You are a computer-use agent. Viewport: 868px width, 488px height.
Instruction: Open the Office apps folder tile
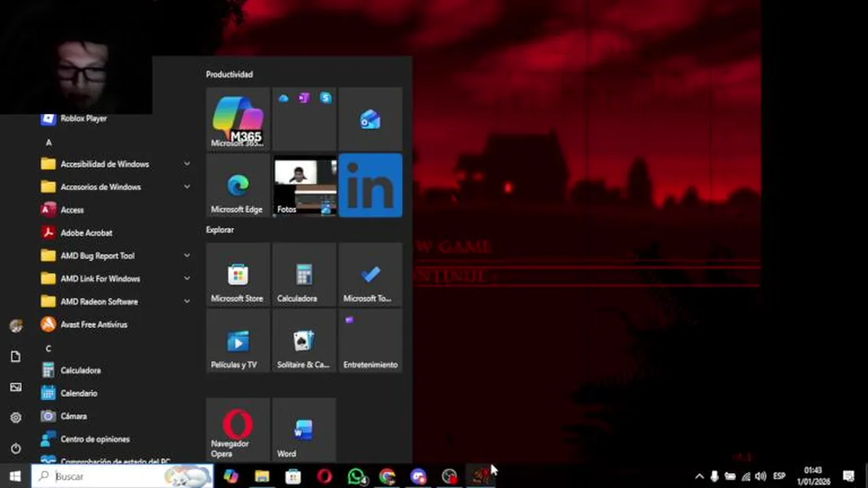tap(304, 119)
